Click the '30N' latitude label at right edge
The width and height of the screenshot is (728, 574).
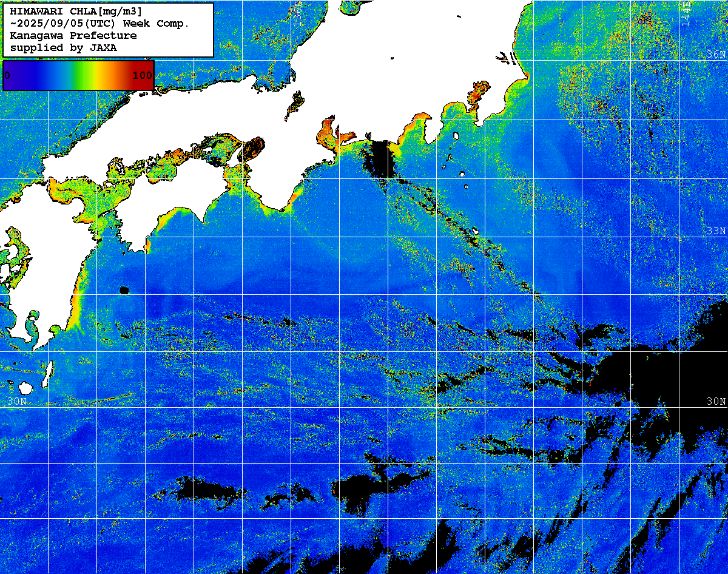tap(716, 402)
